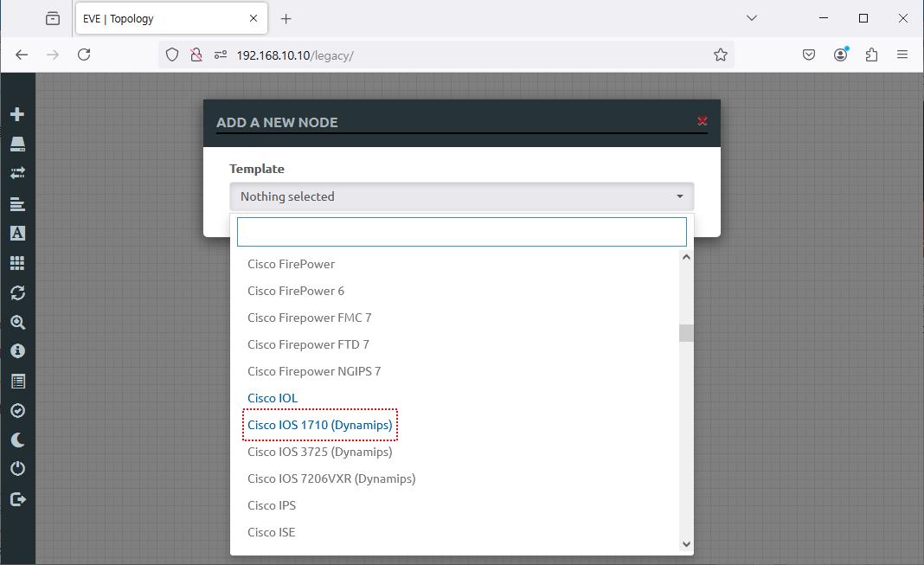Show insecure connection lock info

coord(196,55)
